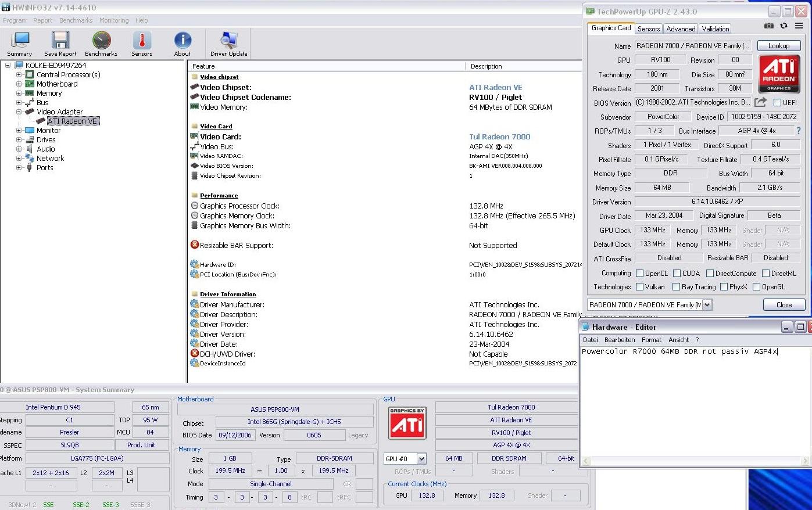The height and width of the screenshot is (510, 812).
Task: Open the Program menu in HWiNFO
Action: tap(15, 20)
